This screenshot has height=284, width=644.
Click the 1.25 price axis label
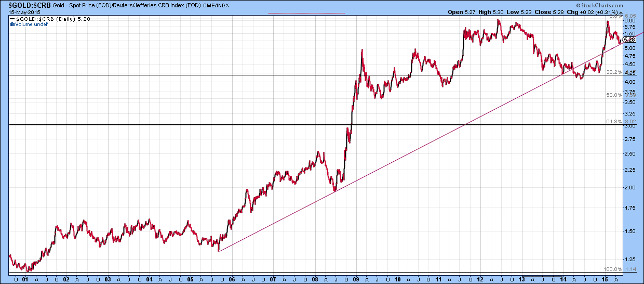coord(630,260)
